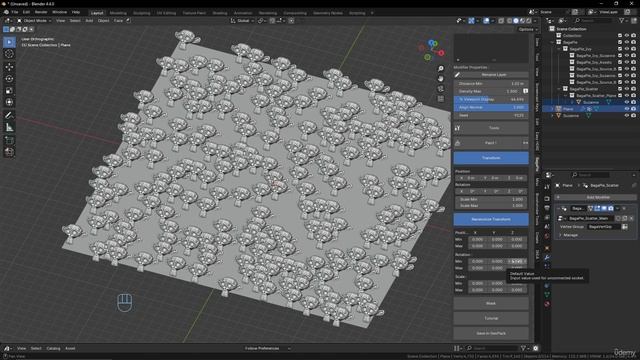
Task: Click the navigation gizmo axes
Action: (432, 50)
